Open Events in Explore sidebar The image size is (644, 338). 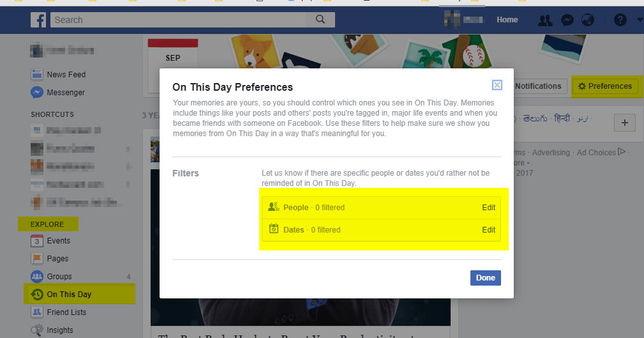58,241
